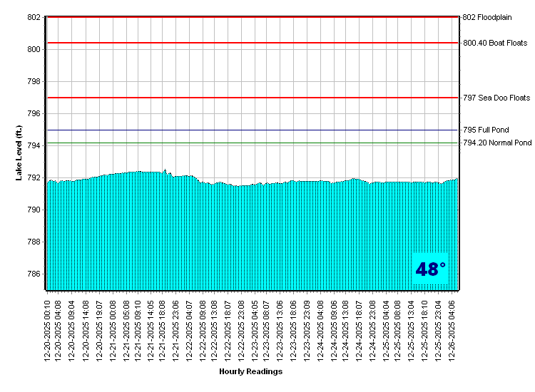Click the 794.20 Normal Pond label
The width and height of the screenshot is (535, 392).
[497, 143]
